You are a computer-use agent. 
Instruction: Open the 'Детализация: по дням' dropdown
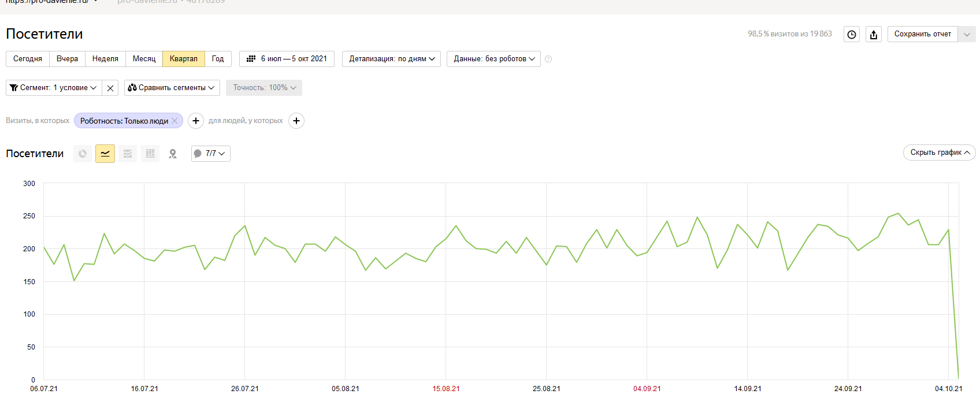point(392,59)
